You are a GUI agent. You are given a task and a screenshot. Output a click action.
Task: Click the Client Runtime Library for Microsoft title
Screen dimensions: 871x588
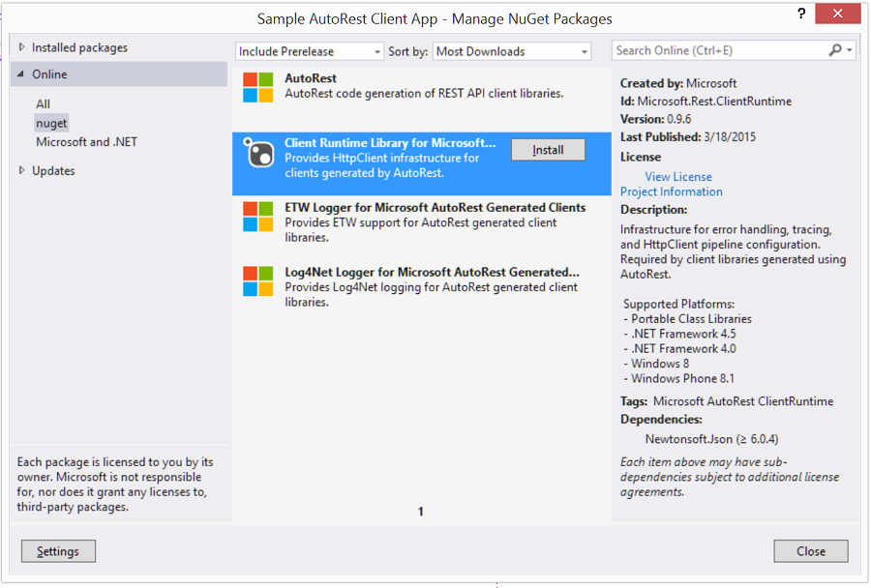pyautogui.click(x=390, y=143)
